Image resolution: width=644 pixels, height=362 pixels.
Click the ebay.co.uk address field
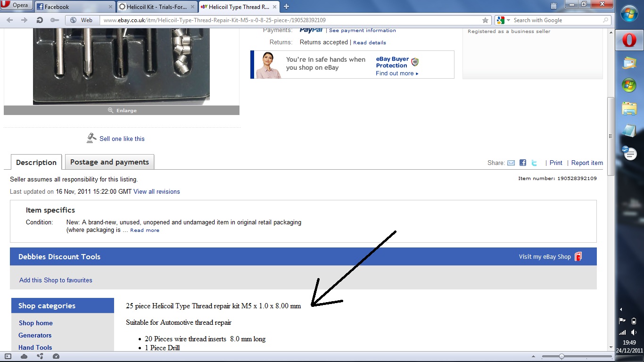pyautogui.click(x=290, y=20)
